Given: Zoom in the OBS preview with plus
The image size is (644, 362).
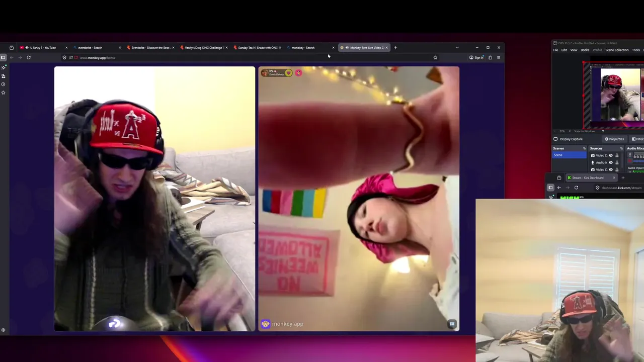Looking at the screenshot, I should point(569,131).
